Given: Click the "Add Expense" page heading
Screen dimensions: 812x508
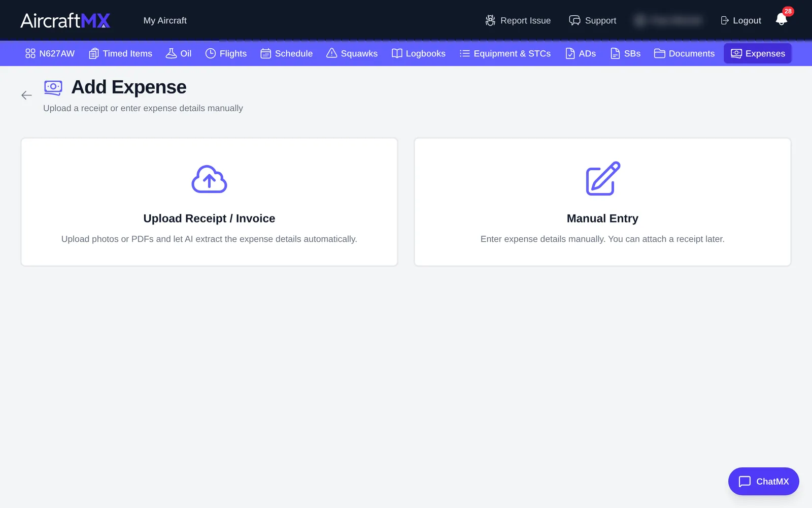Looking at the screenshot, I should tap(129, 87).
